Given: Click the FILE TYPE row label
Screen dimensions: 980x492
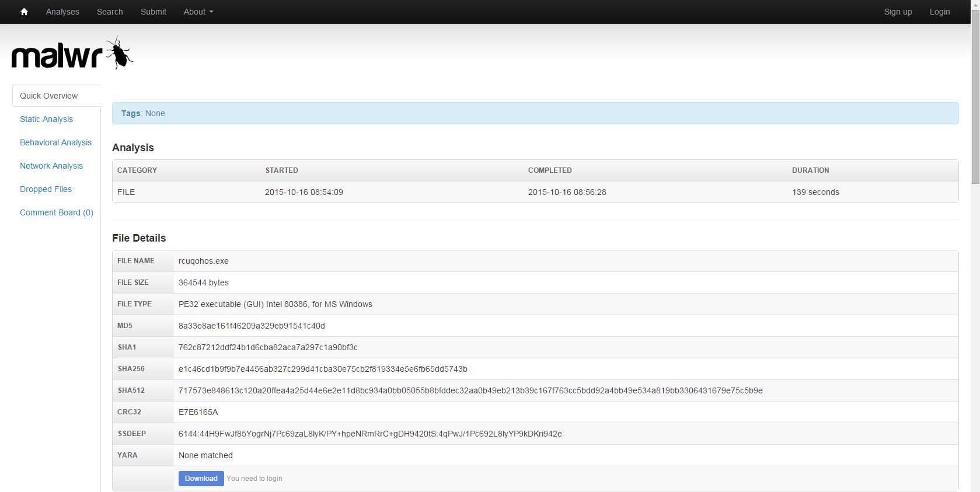Looking at the screenshot, I should [134, 304].
